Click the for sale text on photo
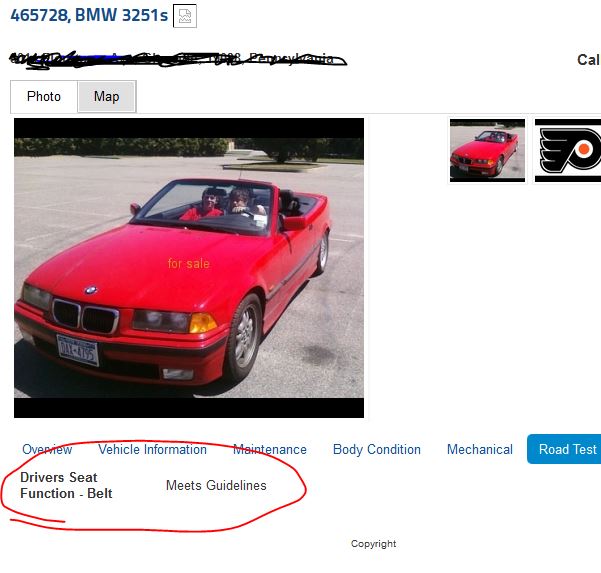Image resolution: width=601 pixels, height=573 pixels. point(189,264)
